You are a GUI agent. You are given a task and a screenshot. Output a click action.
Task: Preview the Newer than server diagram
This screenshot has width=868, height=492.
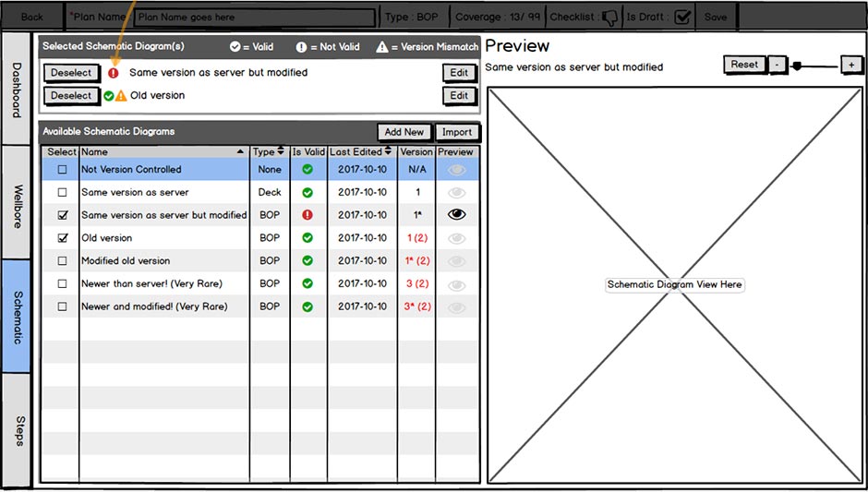click(456, 284)
